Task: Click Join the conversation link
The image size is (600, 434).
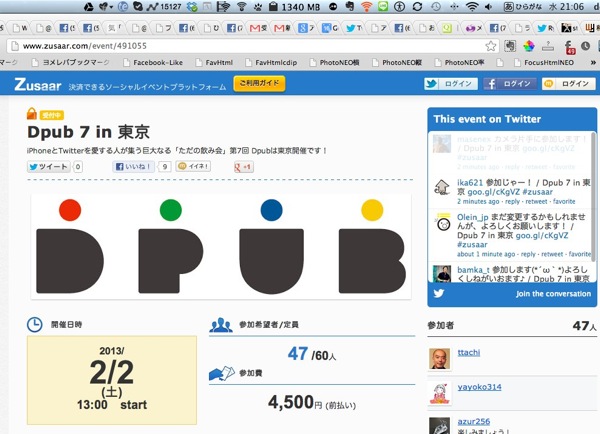Action: point(553,294)
